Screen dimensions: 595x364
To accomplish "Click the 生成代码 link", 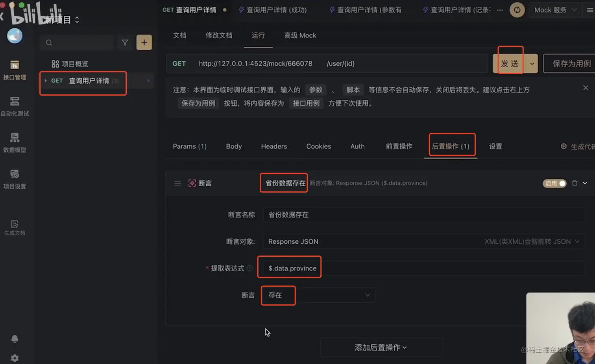I will pyautogui.click(x=578, y=147).
